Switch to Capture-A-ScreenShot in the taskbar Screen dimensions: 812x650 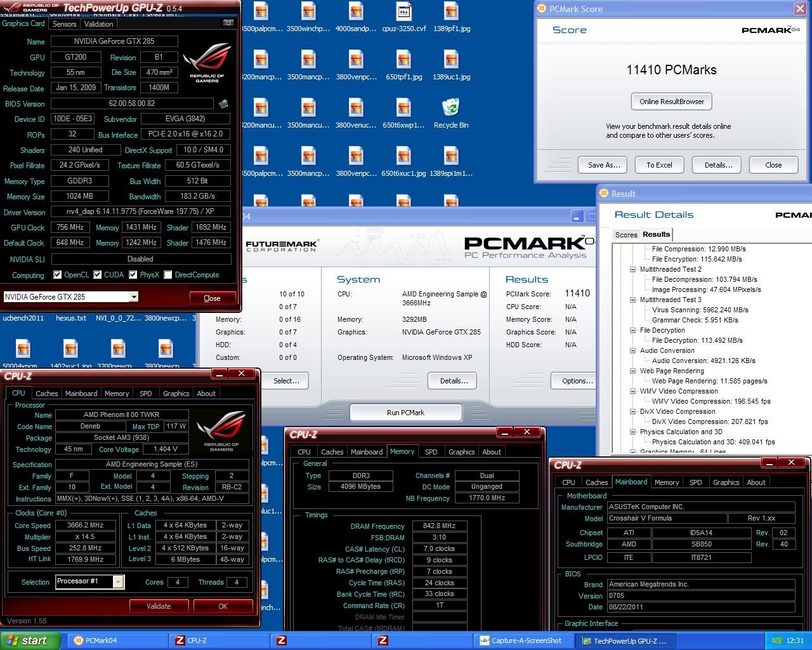pos(523,641)
